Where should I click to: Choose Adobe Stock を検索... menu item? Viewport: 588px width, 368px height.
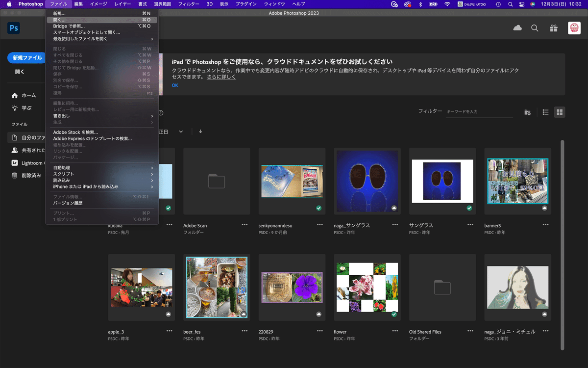click(102, 132)
